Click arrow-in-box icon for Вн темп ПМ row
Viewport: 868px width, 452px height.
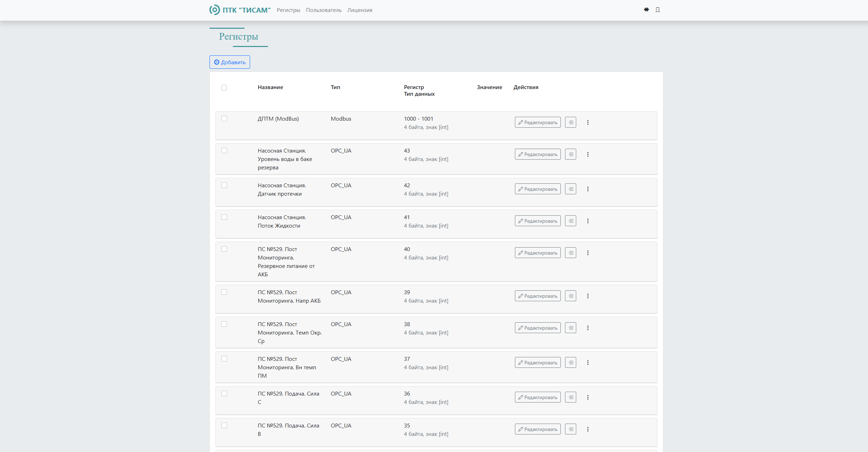(571, 363)
